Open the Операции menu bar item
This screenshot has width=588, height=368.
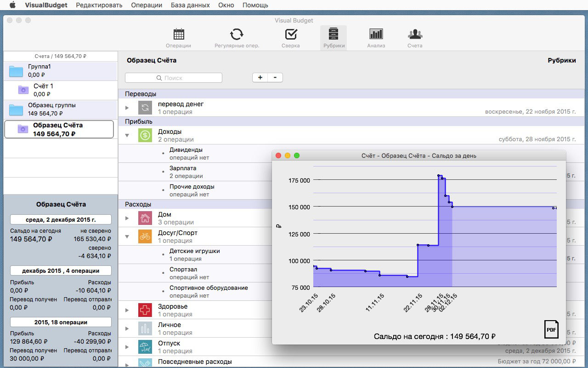point(147,5)
